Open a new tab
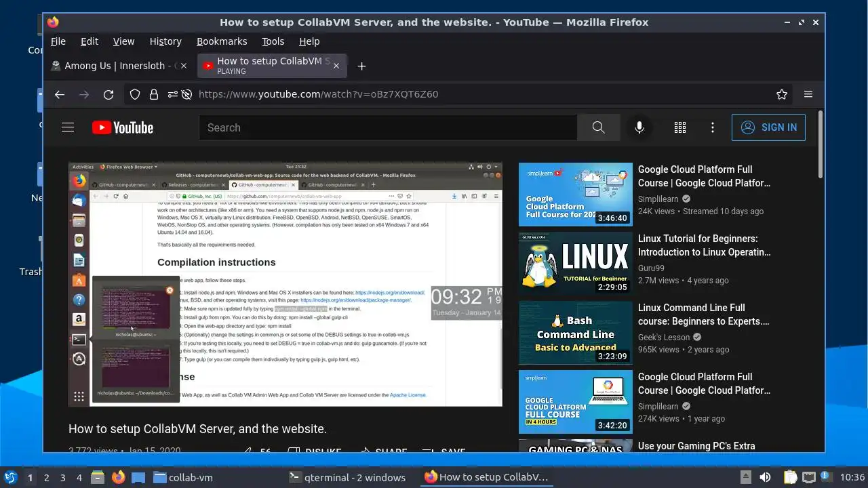Image resolution: width=868 pixels, height=488 pixels. coord(361,66)
